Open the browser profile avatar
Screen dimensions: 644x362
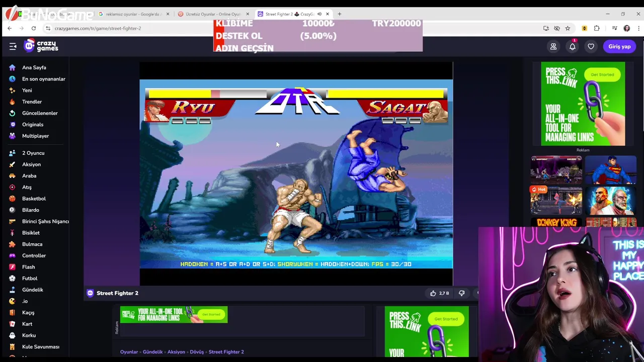click(x=627, y=28)
